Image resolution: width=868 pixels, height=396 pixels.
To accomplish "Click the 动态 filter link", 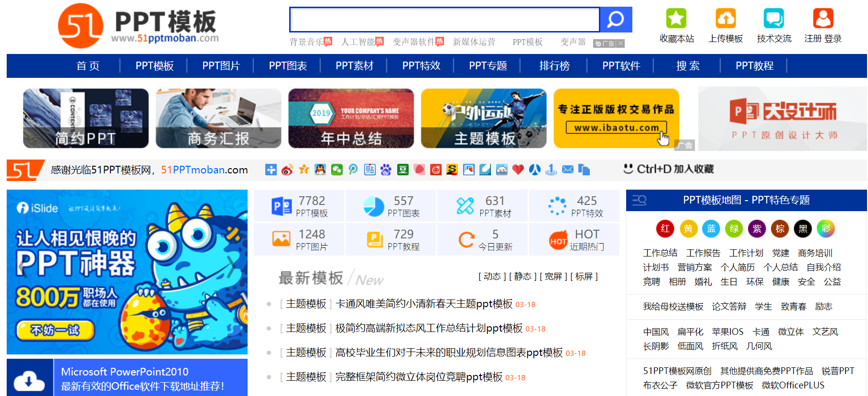I will point(492,277).
